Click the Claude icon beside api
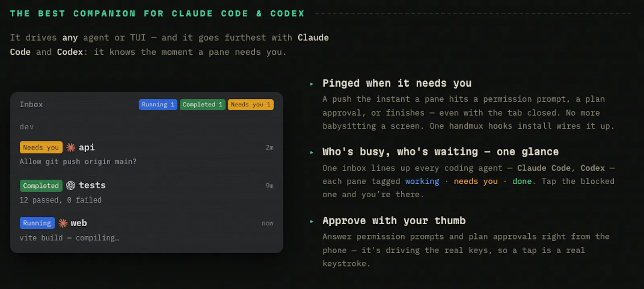644x289 pixels. click(x=71, y=148)
